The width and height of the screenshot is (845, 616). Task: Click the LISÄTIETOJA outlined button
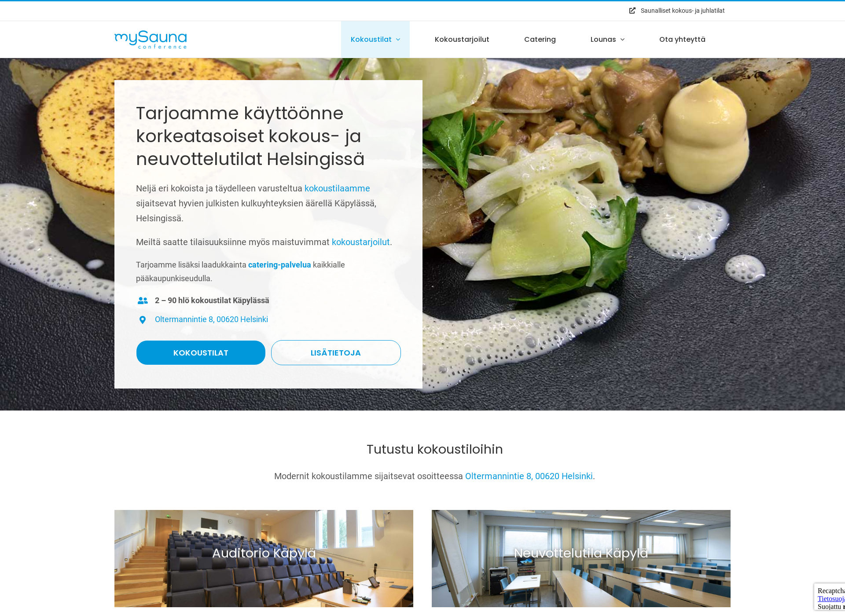tap(335, 353)
